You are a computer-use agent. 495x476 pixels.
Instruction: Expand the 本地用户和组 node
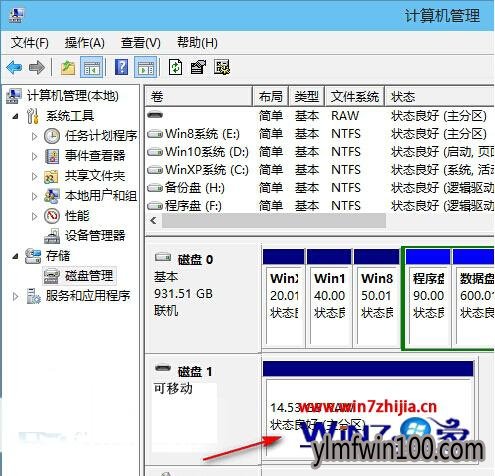click(x=34, y=196)
